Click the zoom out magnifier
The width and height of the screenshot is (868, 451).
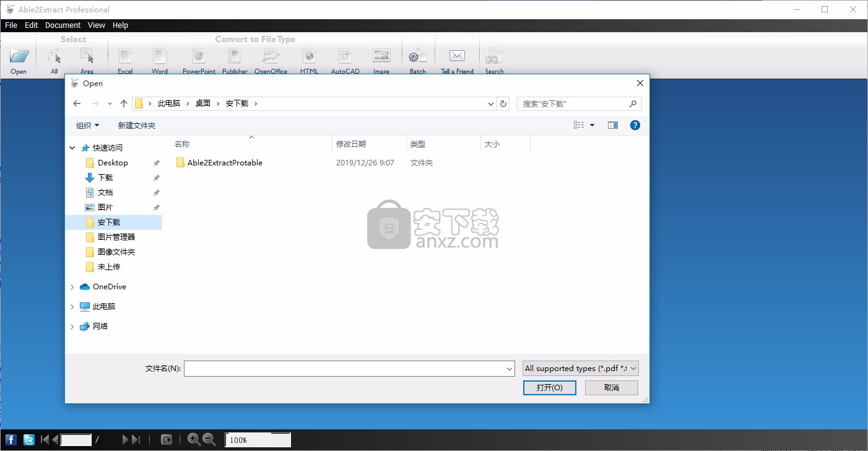point(209,439)
